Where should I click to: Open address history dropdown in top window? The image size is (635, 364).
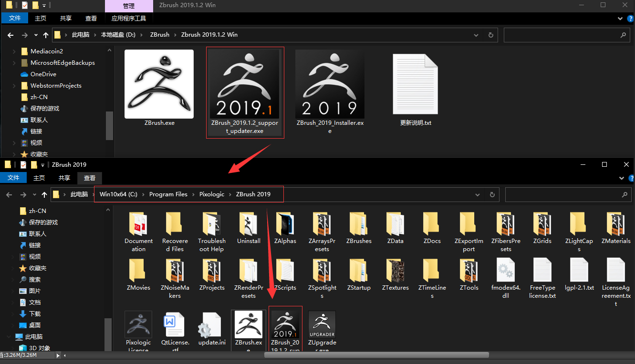coord(476,35)
